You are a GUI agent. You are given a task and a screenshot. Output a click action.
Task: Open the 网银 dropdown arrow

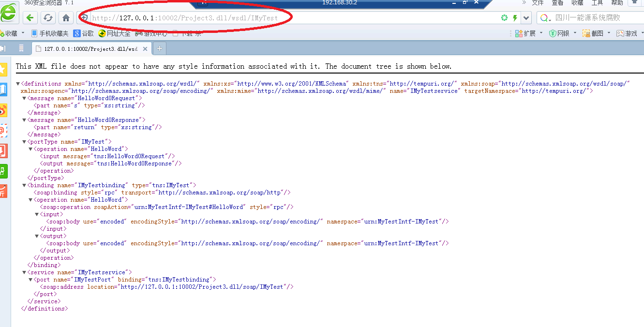pyautogui.click(x=575, y=33)
